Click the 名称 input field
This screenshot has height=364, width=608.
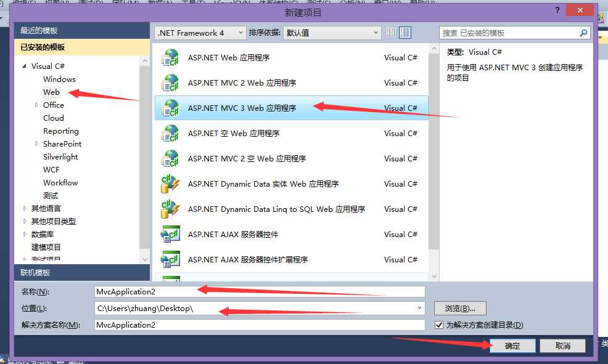tap(260, 291)
